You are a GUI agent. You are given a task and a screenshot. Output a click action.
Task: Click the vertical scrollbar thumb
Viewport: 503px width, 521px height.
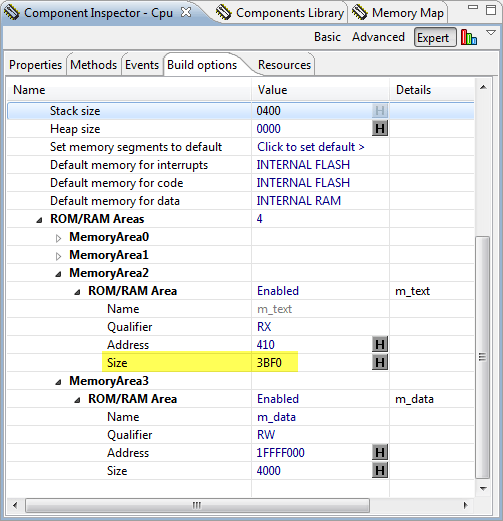point(482,357)
